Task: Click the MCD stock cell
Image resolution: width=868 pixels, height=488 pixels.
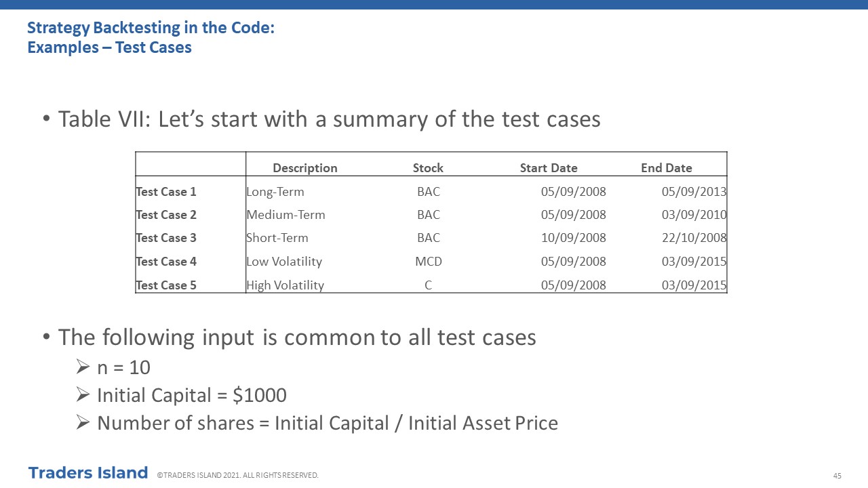Action: click(x=429, y=262)
